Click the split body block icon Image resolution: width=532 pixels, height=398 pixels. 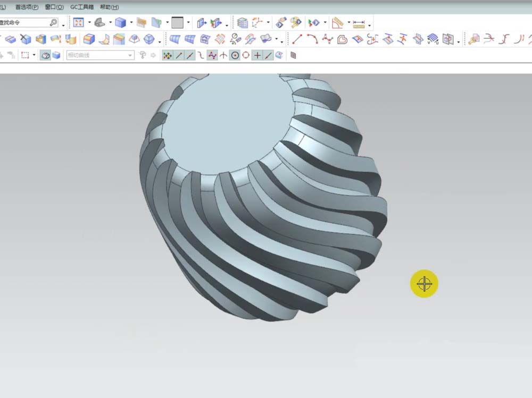(x=11, y=39)
